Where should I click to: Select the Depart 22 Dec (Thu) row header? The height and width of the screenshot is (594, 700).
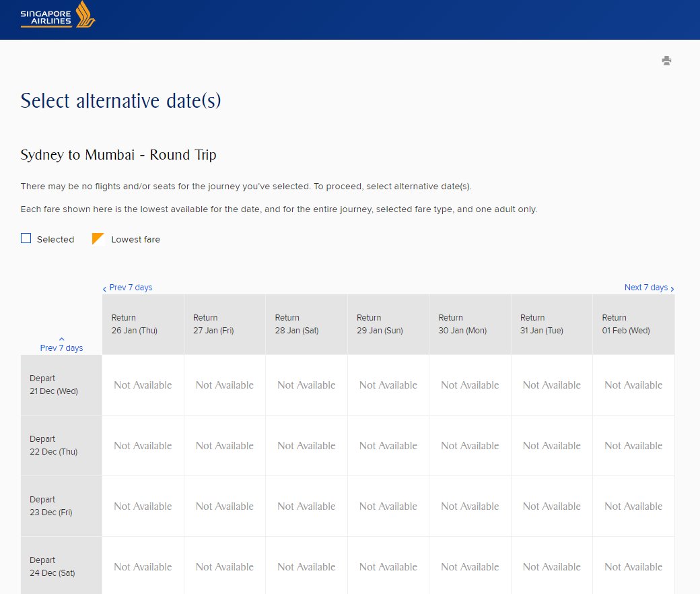click(x=61, y=446)
